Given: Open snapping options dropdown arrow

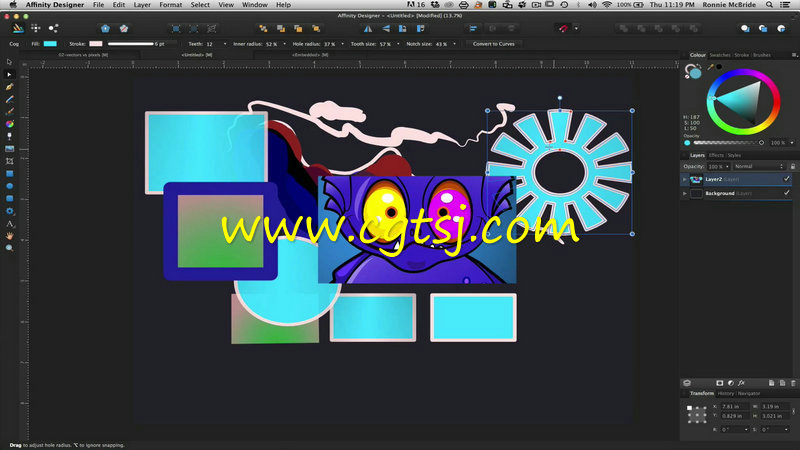Looking at the screenshot, I should 577,29.
